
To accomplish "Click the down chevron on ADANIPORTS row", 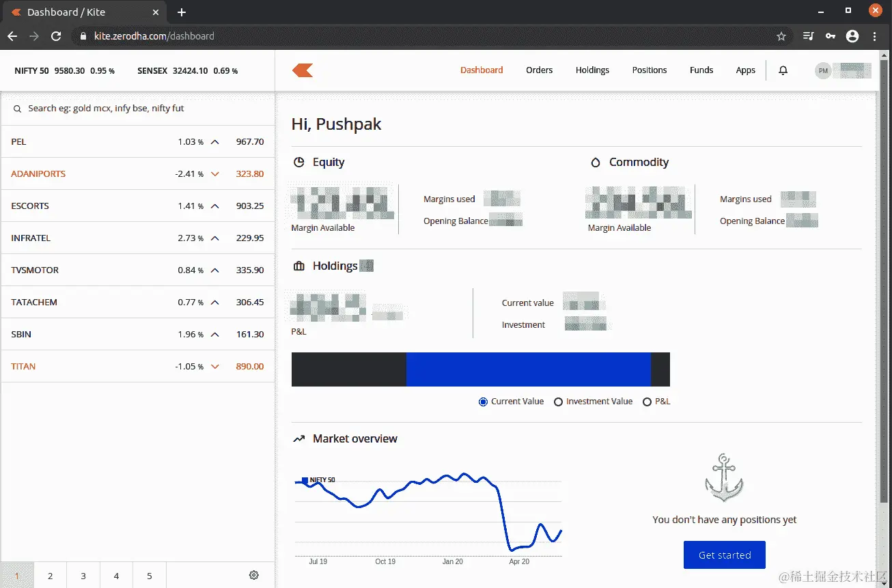I will pyautogui.click(x=215, y=174).
